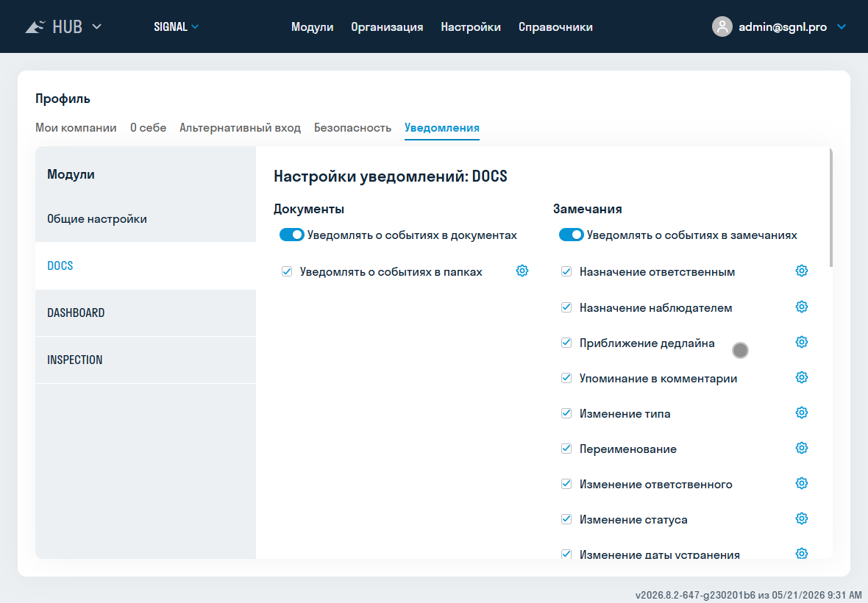Open gear settings for Назначение ответственным
Image resolution: width=868 pixels, height=603 pixels.
tap(802, 271)
